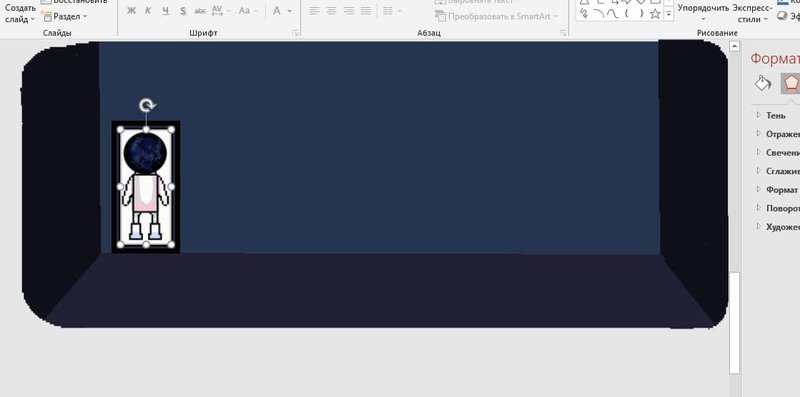Expand Свечение section
Viewport: 800px width, 397px height.
point(778,153)
